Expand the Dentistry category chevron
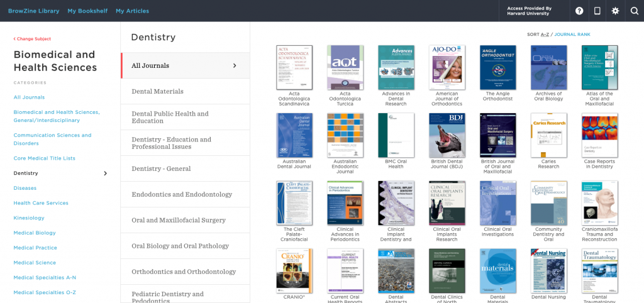 (105, 174)
